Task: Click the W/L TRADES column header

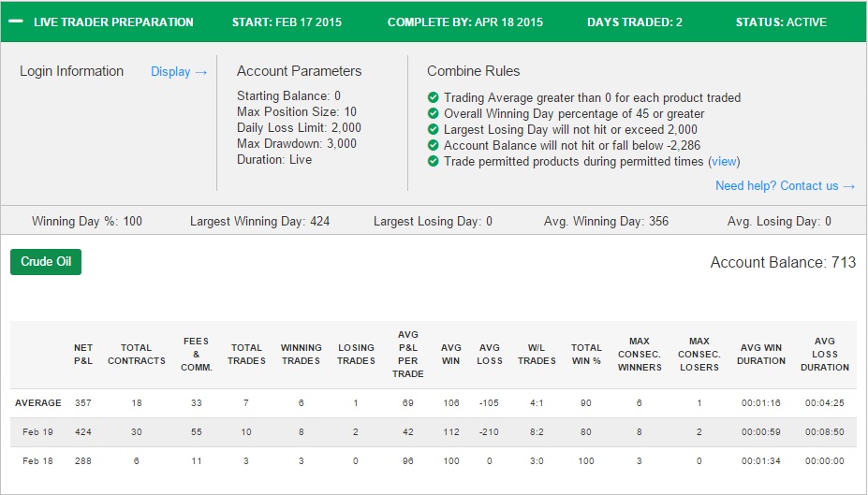Action: click(x=537, y=355)
